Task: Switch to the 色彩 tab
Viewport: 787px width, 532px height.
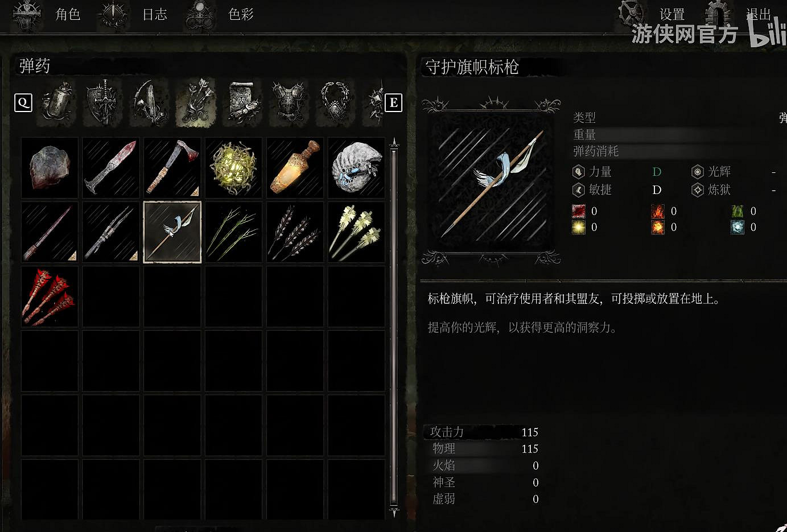Action: 241,14
